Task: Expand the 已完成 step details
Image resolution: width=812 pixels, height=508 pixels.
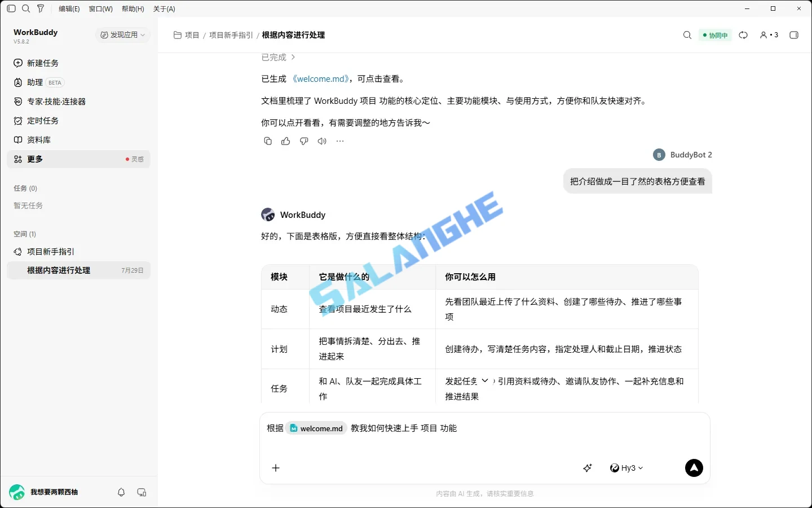Action: click(279, 57)
